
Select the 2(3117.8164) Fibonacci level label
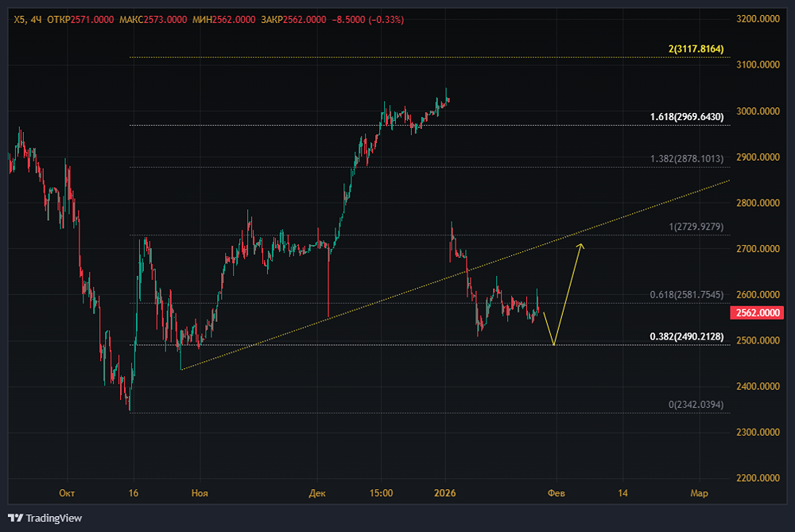(x=696, y=49)
